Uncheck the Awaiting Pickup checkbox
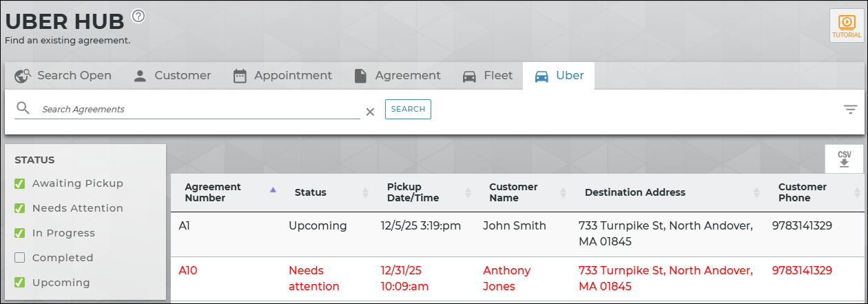This screenshot has height=304, width=868. click(20, 183)
